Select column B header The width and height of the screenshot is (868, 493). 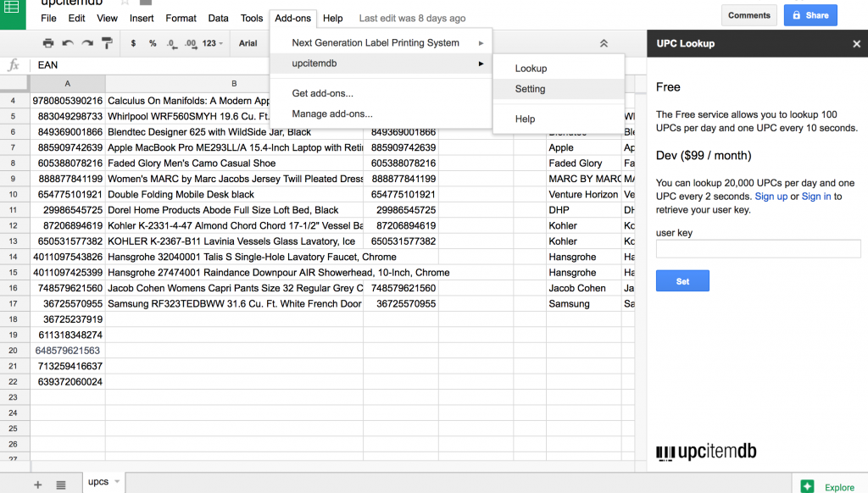[x=234, y=84]
